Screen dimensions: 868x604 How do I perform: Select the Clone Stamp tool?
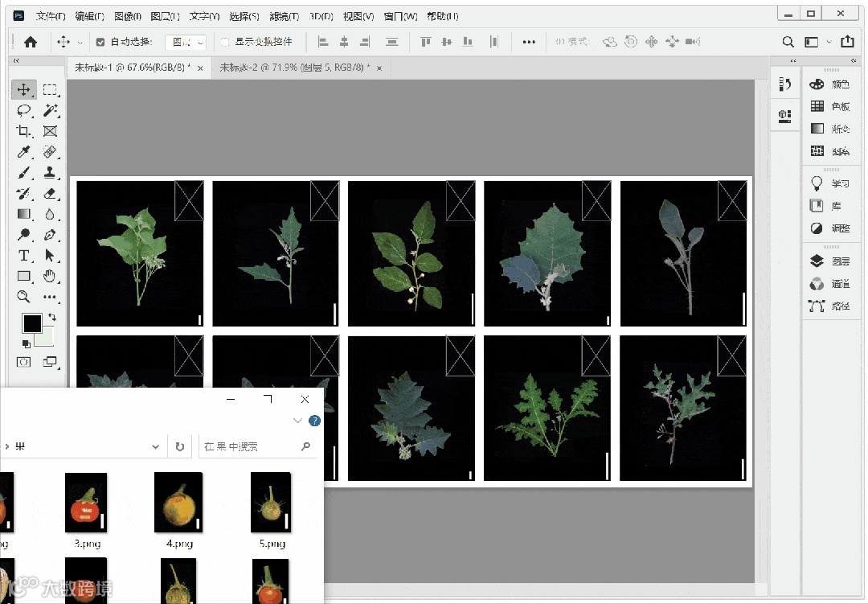[50, 173]
